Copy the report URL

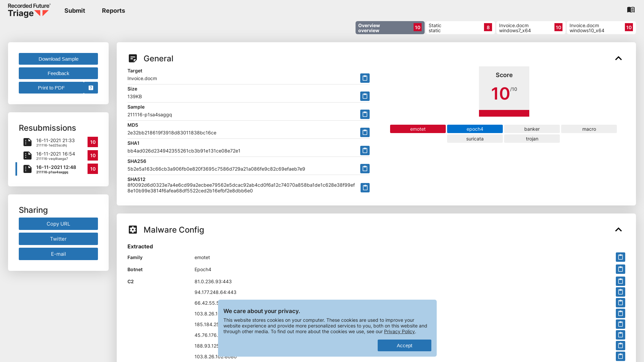click(x=58, y=224)
